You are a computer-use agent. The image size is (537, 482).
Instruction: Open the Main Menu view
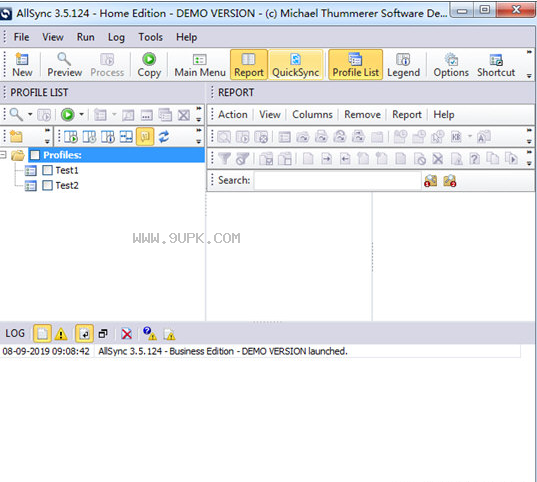(x=200, y=65)
